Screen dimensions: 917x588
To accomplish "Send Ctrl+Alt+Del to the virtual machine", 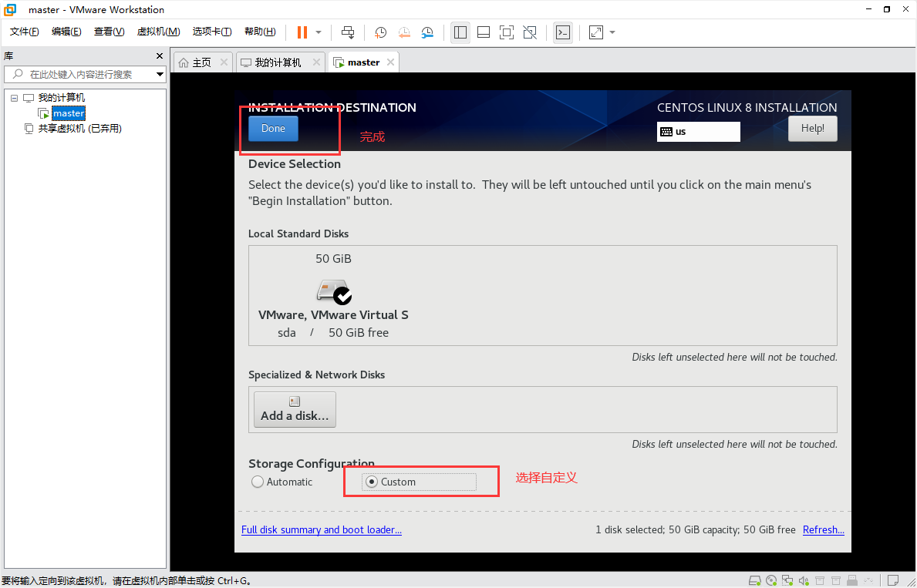I will pos(348,32).
